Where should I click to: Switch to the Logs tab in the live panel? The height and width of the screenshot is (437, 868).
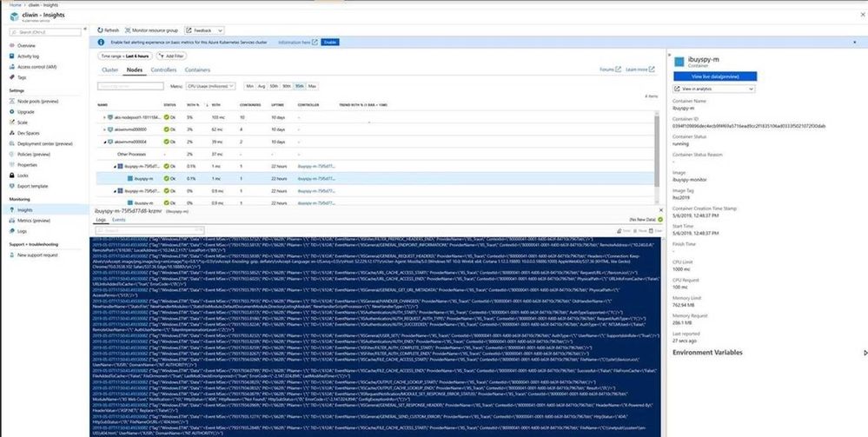(101, 220)
